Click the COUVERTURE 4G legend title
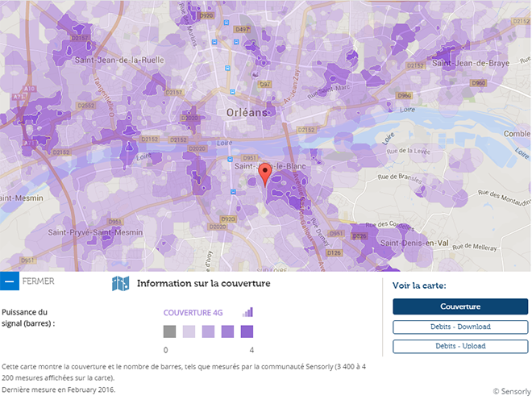The height and width of the screenshot is (404, 532). (x=193, y=313)
